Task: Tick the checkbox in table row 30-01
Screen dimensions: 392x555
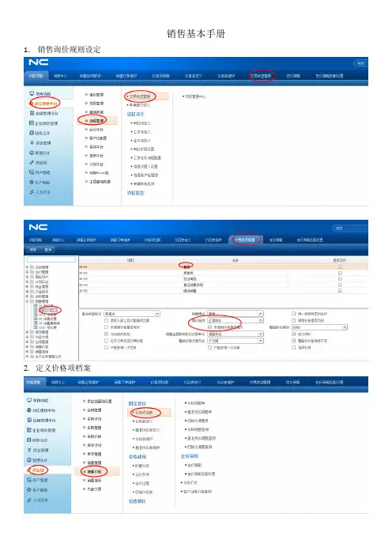Action: click(x=340, y=267)
